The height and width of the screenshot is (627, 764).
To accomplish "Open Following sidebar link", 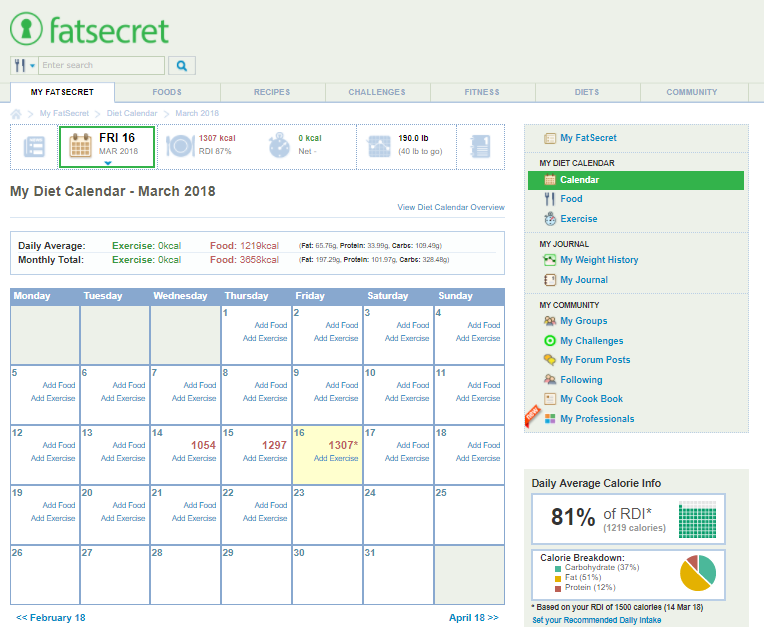I will 581,380.
